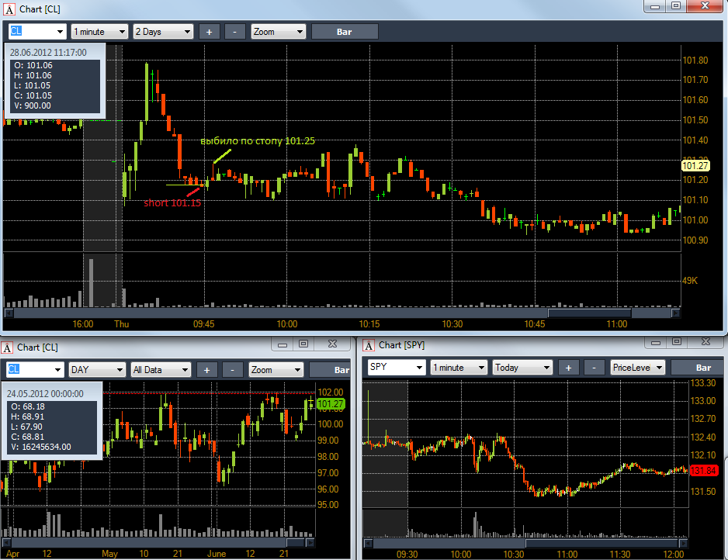Minimize the daily Chart [CL] window

point(283,344)
